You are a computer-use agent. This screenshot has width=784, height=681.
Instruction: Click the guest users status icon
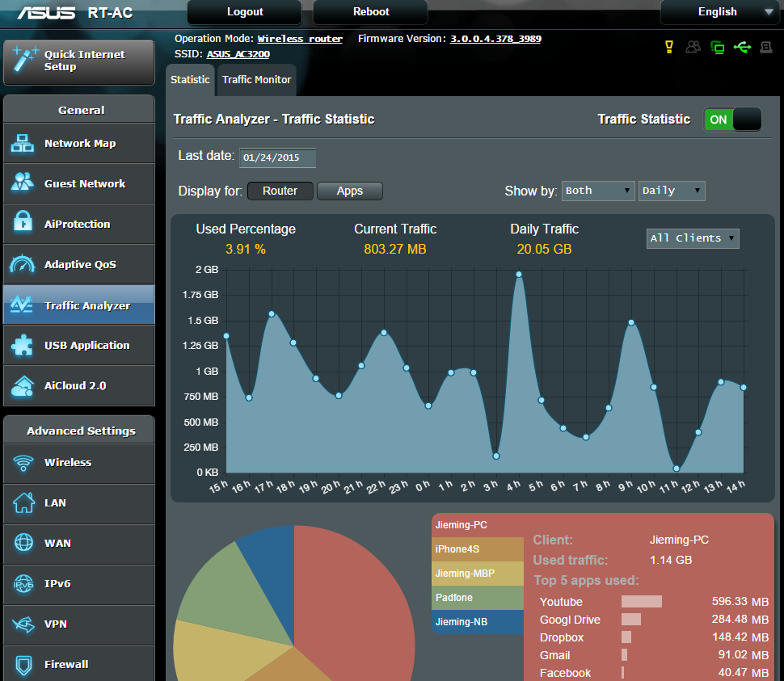coord(693,47)
